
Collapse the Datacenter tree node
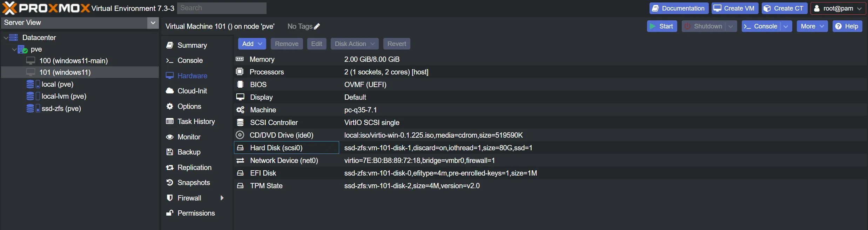(6, 38)
